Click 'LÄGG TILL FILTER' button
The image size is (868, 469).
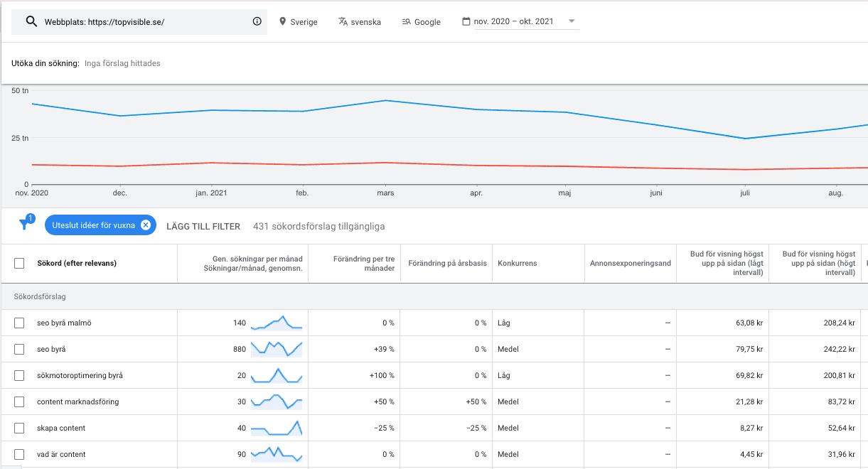click(203, 226)
